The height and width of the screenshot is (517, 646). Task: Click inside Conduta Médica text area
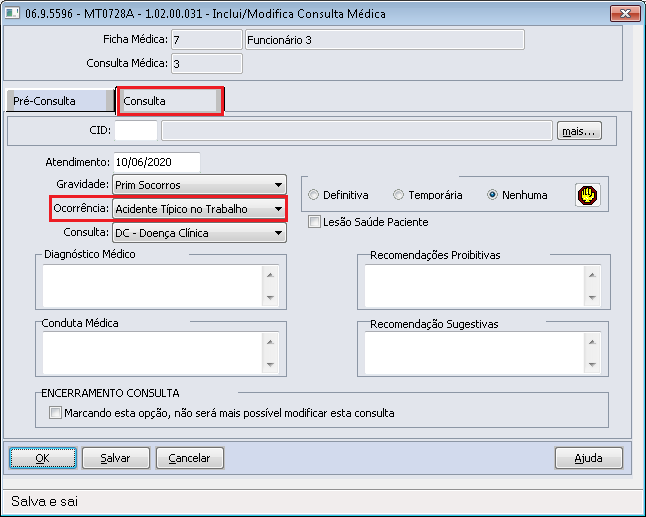(152, 353)
